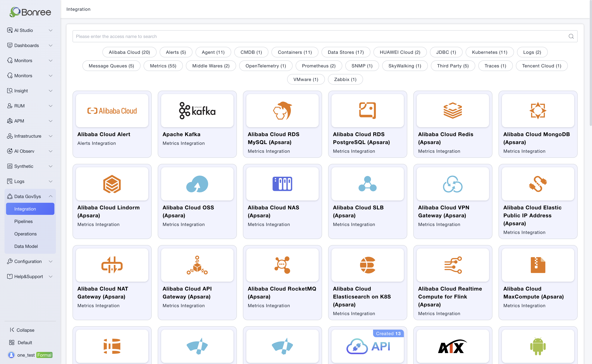
Task: Filter by Metrics (55) tag
Action: coord(163,66)
